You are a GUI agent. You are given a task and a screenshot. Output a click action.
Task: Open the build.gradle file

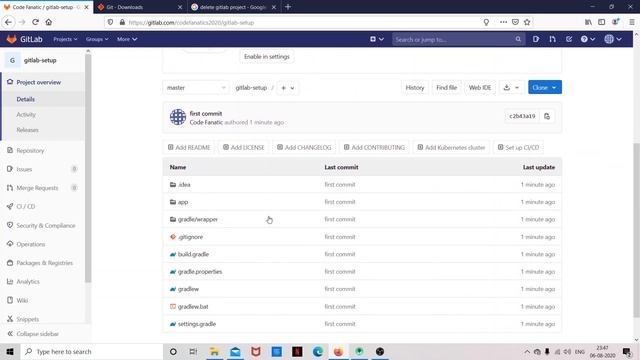click(193, 254)
